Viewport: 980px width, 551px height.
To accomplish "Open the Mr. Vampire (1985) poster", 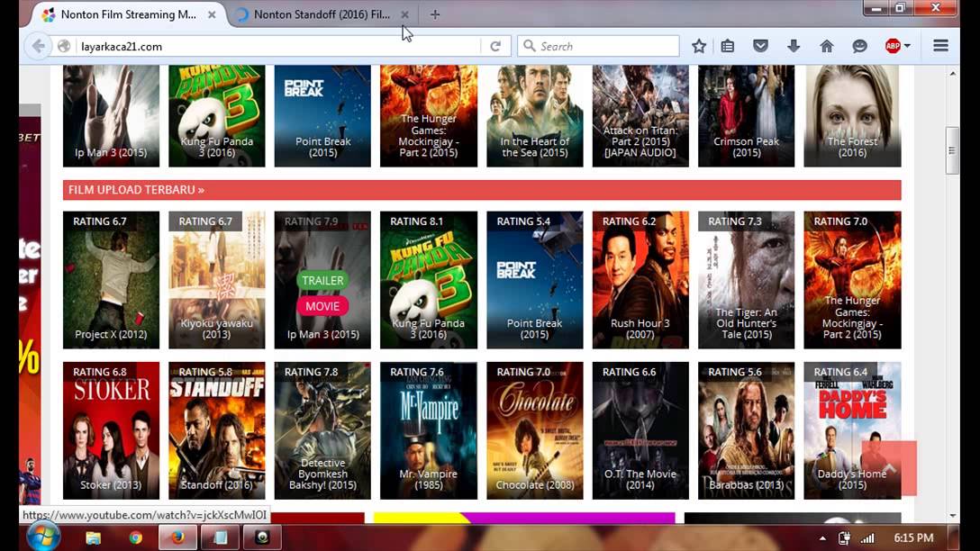I will (x=429, y=430).
